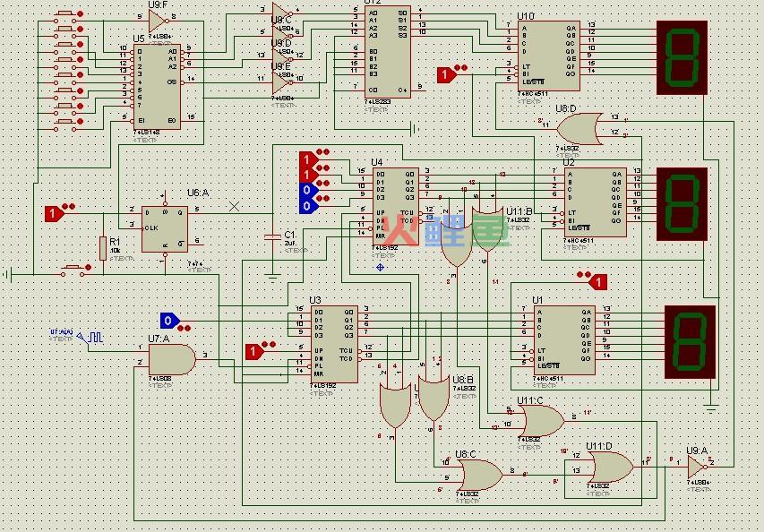Viewport: 764px width, 532px height.
Task: Select the U2 74HC4511 decoder chip
Action: 596,202
